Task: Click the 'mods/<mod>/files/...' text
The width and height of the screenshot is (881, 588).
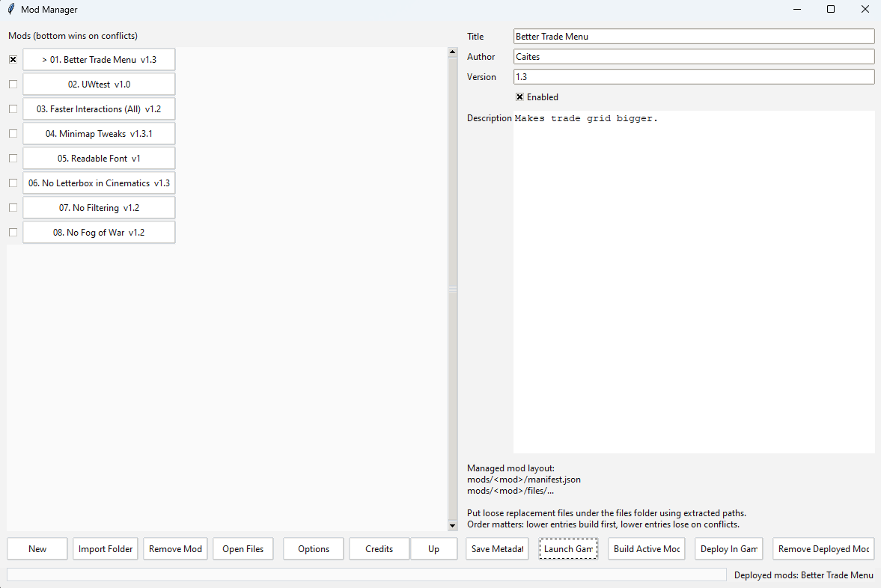Action: coord(510,491)
